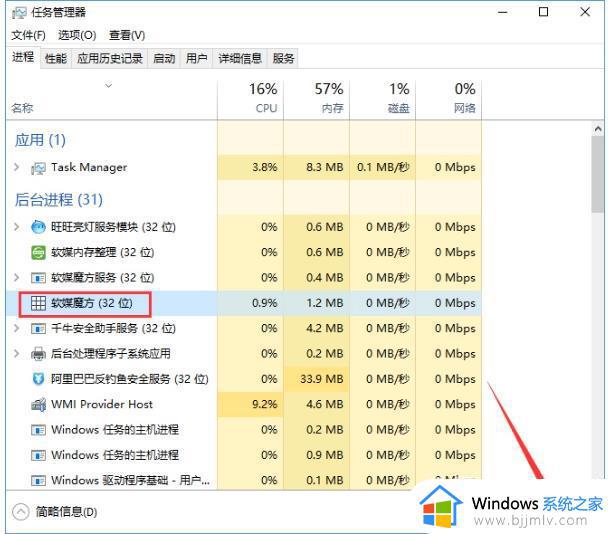
Task: Select the 阿里巴巴反钓鱼安全服务 row name
Action: click(130, 379)
